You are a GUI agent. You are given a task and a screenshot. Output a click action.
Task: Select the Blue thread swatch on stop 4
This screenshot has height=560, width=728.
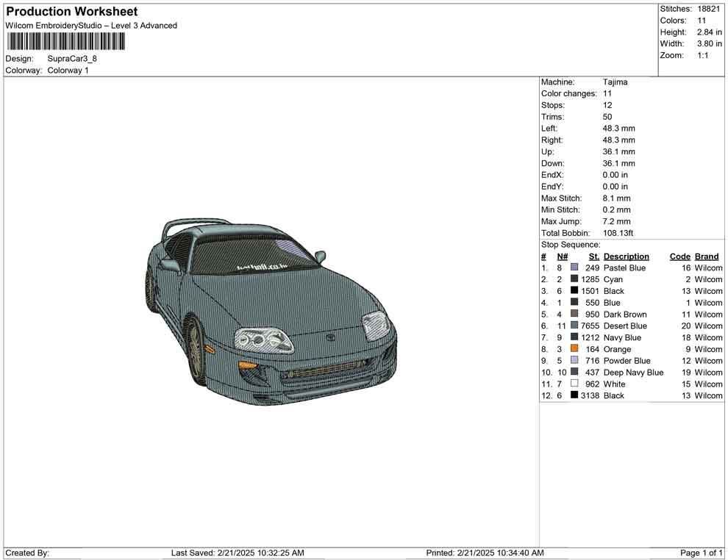pos(574,303)
